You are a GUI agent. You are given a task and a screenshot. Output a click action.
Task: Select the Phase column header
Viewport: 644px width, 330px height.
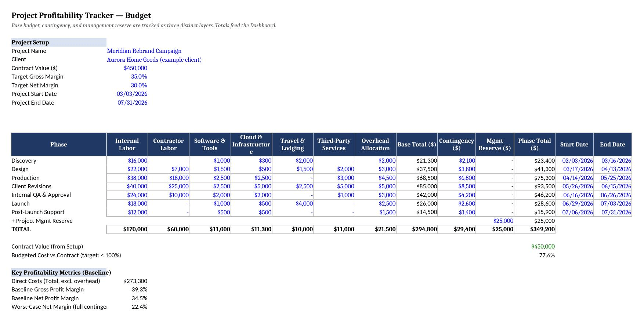tap(59, 145)
